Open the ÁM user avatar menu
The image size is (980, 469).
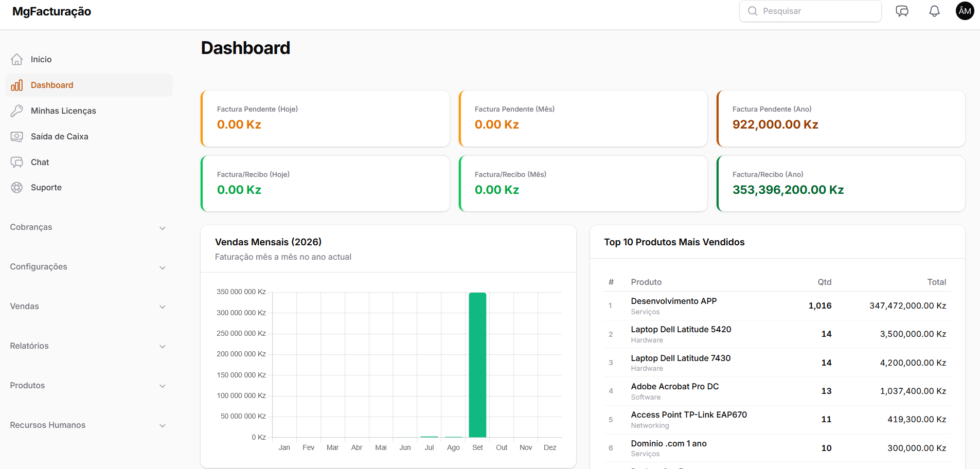click(965, 11)
